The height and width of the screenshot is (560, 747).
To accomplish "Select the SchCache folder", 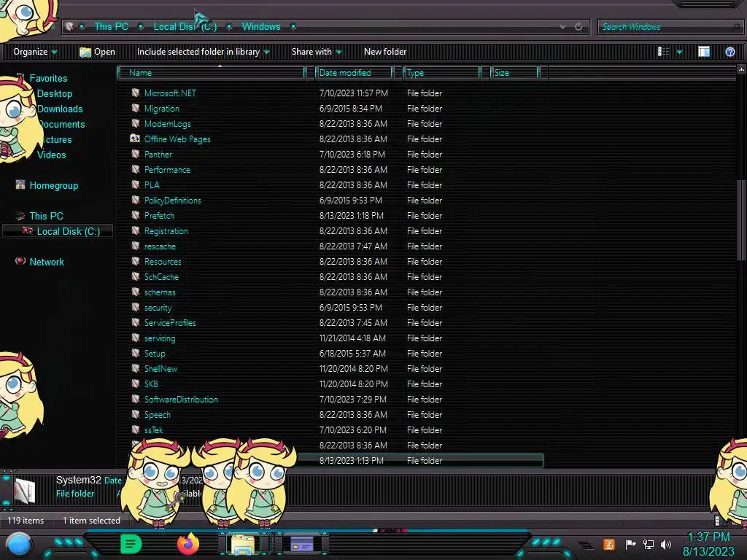I will pos(161,276).
